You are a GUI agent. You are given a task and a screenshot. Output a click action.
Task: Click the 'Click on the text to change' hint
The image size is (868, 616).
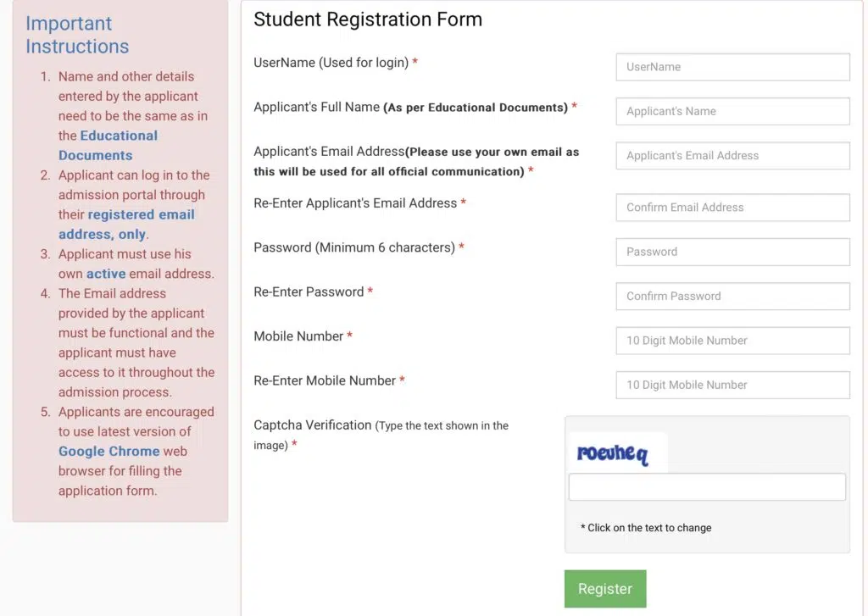646,528
